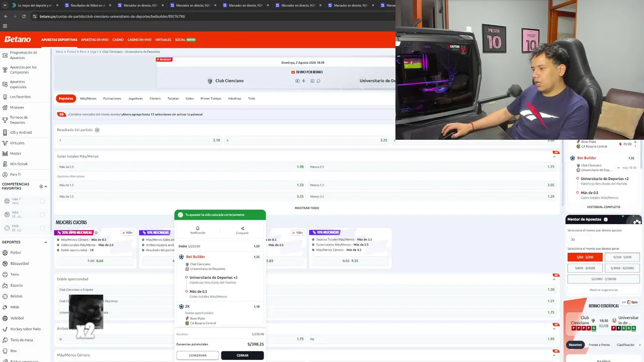Select the Esports sport icon
Screen dimensions: 644x362
tap(5, 285)
